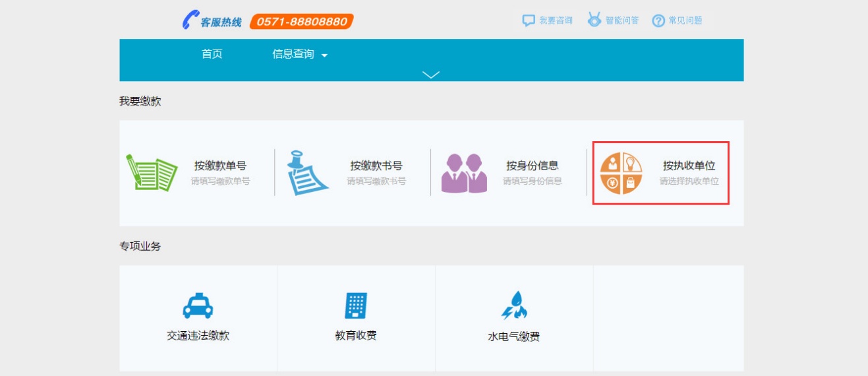Click the customer hotline phone icon
Image resolution: width=868 pixels, height=376 pixels.
[190, 20]
